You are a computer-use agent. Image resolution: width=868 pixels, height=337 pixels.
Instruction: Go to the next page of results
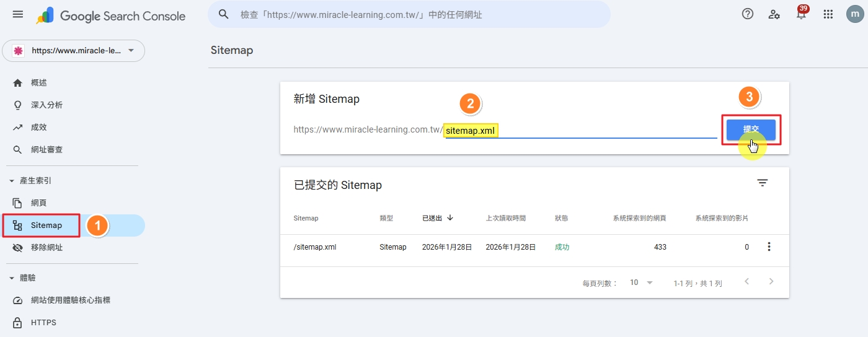coord(771,282)
